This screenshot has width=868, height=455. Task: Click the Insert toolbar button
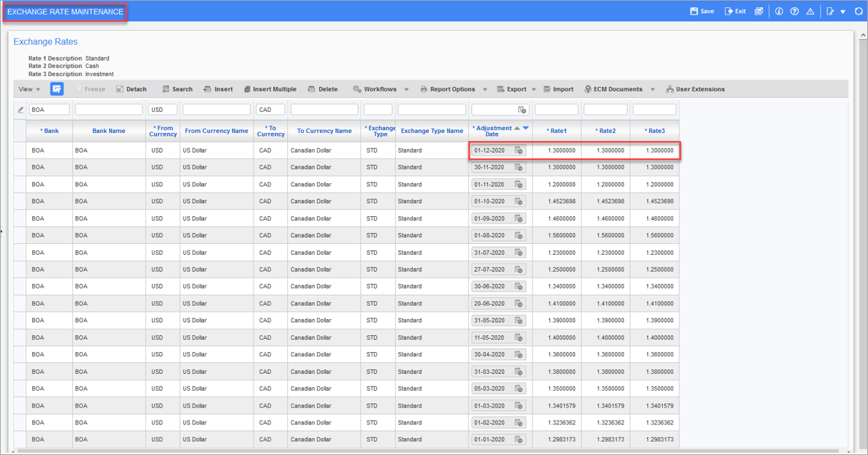[218, 89]
